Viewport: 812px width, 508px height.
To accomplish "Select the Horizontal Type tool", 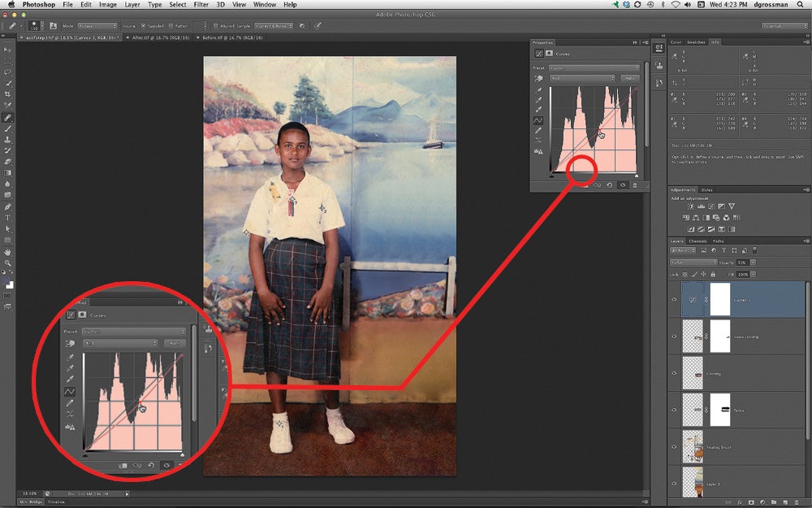I will tap(7, 218).
